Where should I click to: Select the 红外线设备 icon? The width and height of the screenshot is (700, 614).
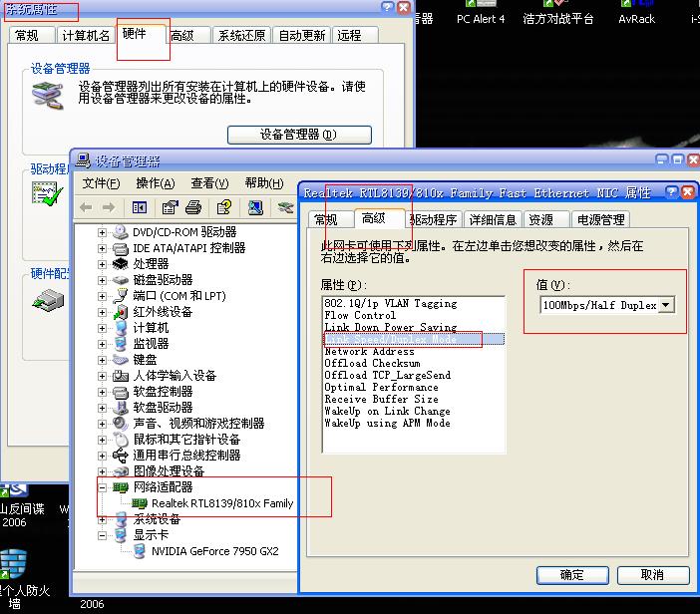pyautogui.click(x=120, y=312)
